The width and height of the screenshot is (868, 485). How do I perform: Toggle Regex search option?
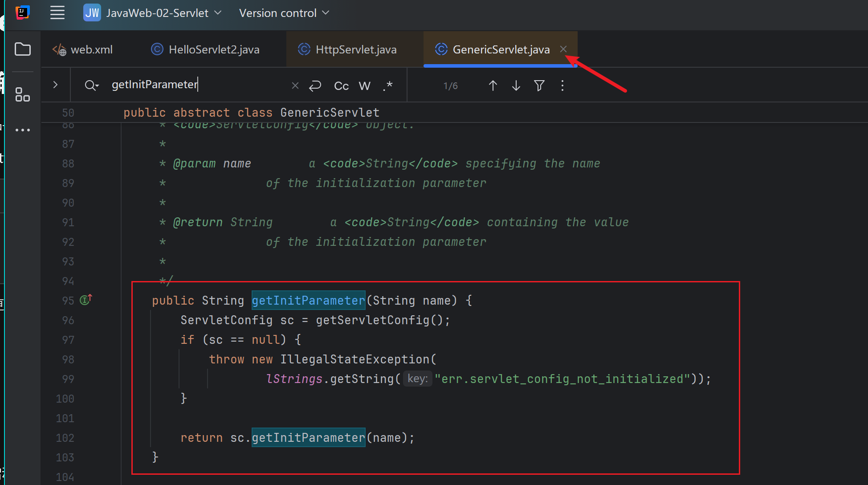387,86
